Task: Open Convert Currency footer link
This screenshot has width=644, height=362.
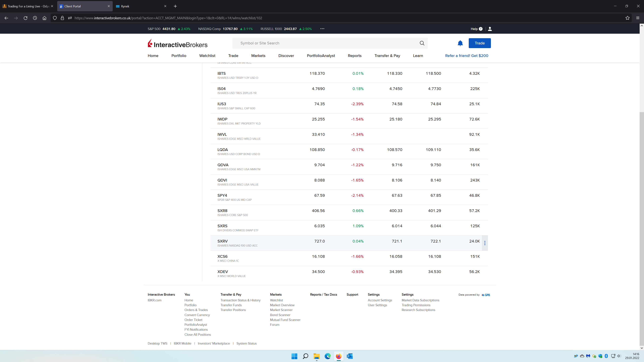Action: point(197,315)
